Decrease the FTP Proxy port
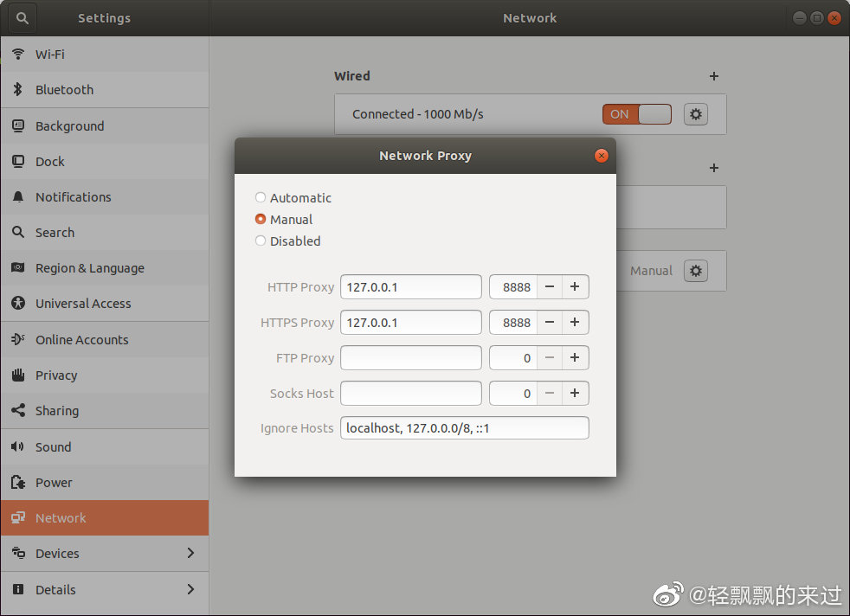Viewport: 850px width, 616px height. [550, 357]
